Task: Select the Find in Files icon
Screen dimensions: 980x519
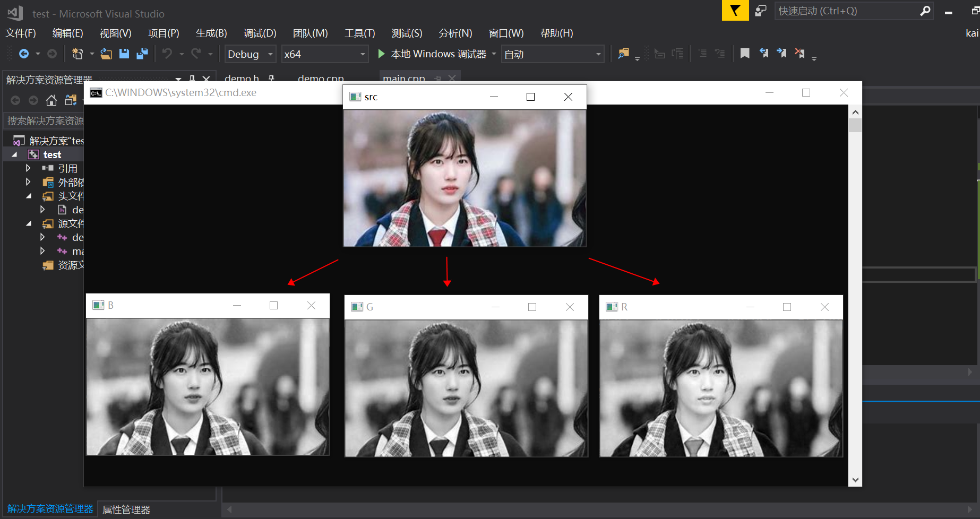Action: tap(624, 54)
